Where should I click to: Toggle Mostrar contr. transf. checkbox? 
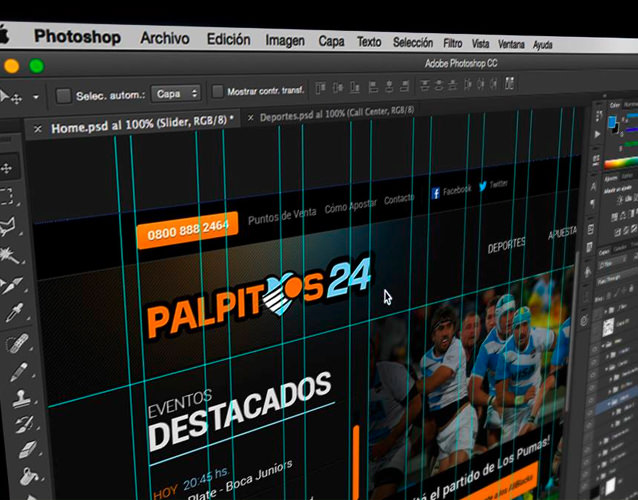click(219, 93)
